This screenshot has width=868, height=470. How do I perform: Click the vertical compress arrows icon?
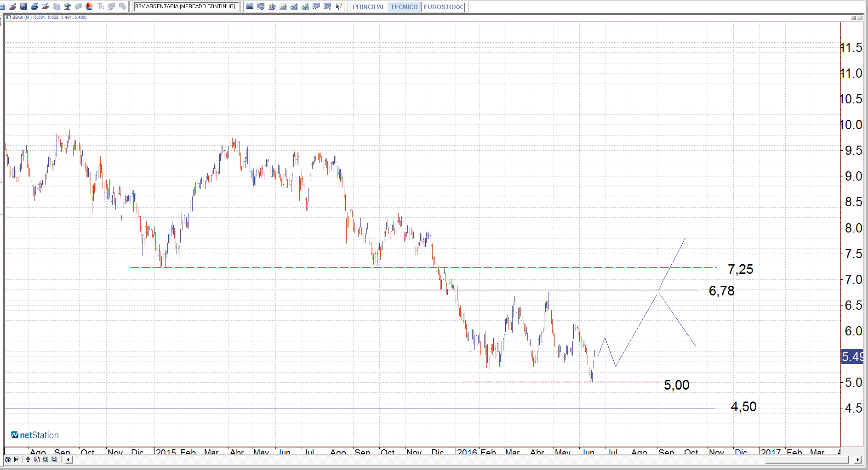coord(28,459)
